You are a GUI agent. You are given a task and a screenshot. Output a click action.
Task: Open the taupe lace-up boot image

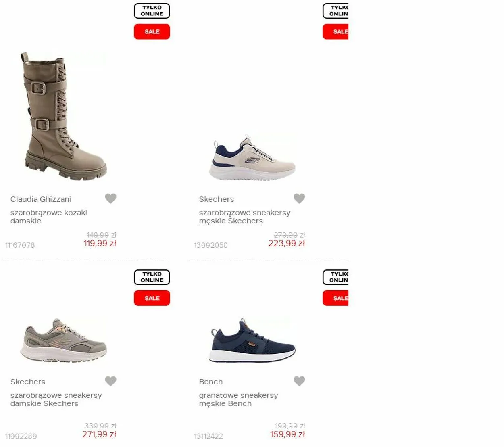tap(64, 116)
